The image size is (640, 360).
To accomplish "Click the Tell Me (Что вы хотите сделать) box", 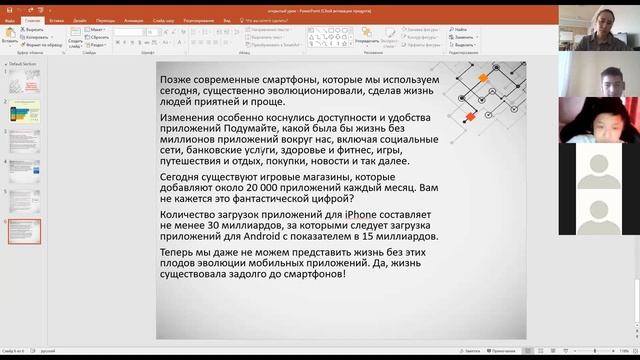I will (x=264, y=20).
